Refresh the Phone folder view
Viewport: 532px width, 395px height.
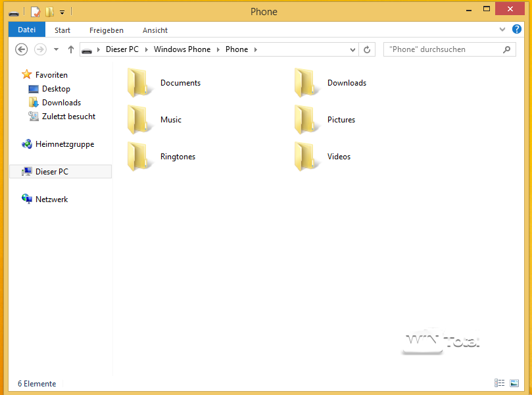[x=367, y=49]
